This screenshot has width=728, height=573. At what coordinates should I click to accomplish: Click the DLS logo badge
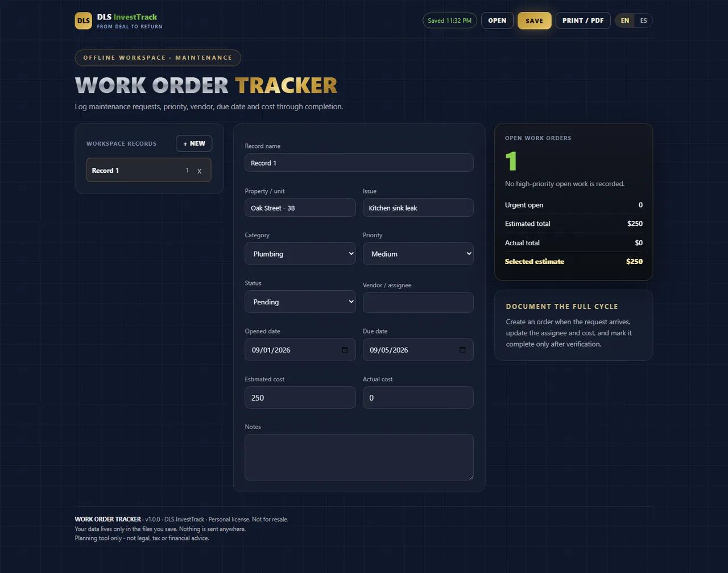click(83, 21)
